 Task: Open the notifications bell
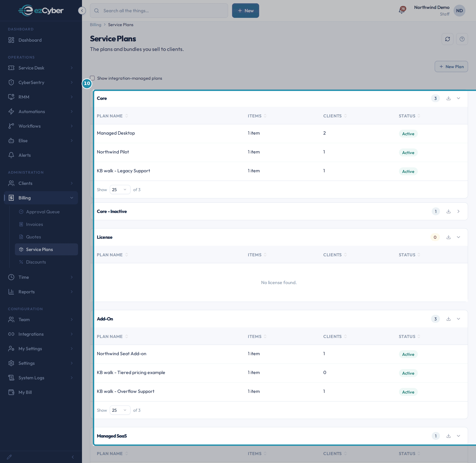[x=402, y=10]
